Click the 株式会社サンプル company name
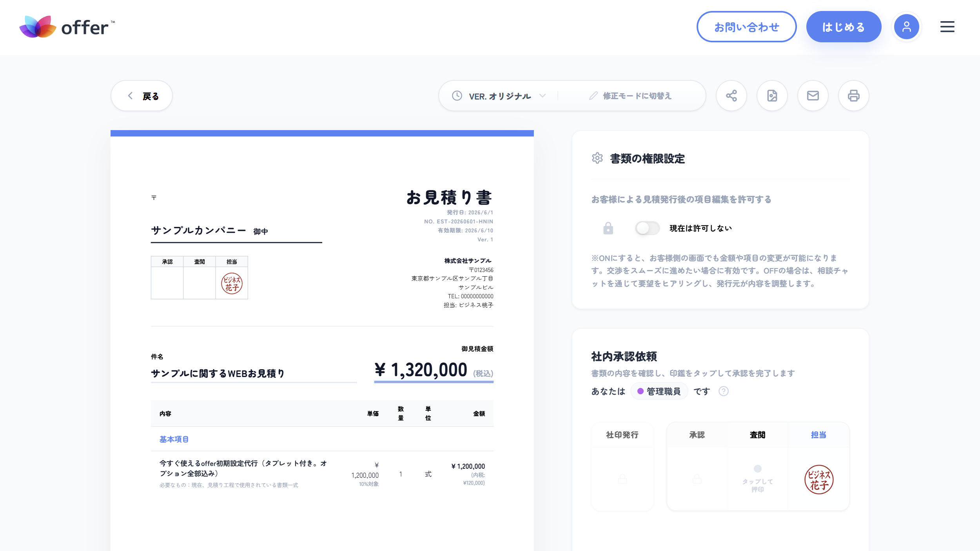Viewport: 980px width, 551px height. 468,261
